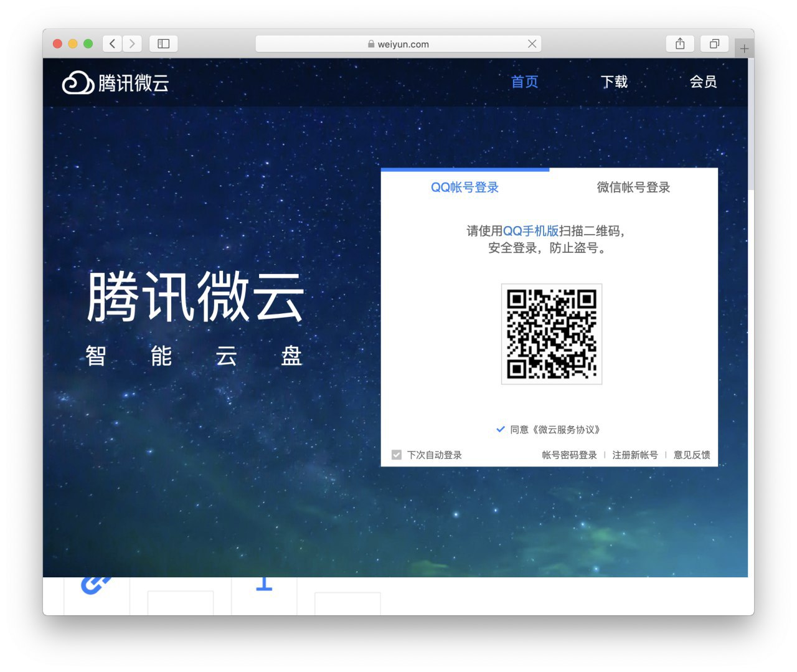This screenshot has width=797, height=672.
Task: Click the 安全登录，防止盗号 text
Action: coord(547,248)
